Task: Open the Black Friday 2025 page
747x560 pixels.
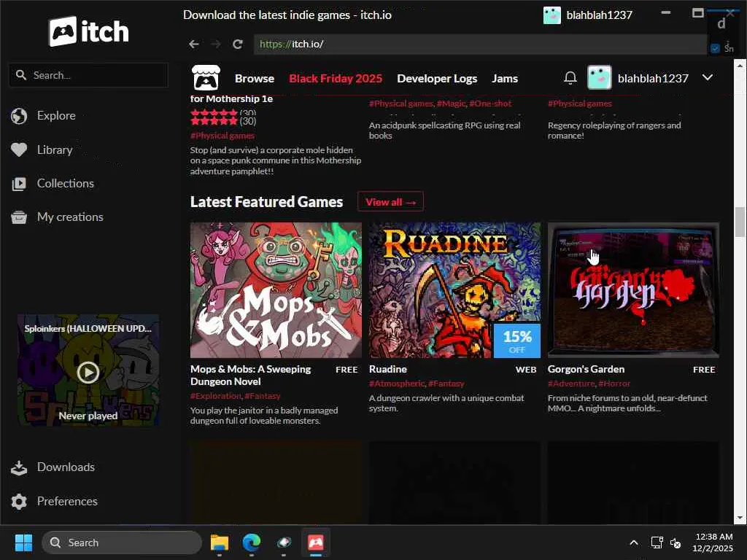Action: pos(336,79)
